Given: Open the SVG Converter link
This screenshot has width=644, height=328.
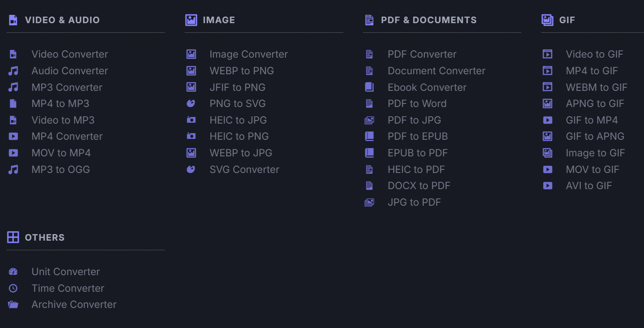Looking at the screenshot, I should tap(244, 169).
